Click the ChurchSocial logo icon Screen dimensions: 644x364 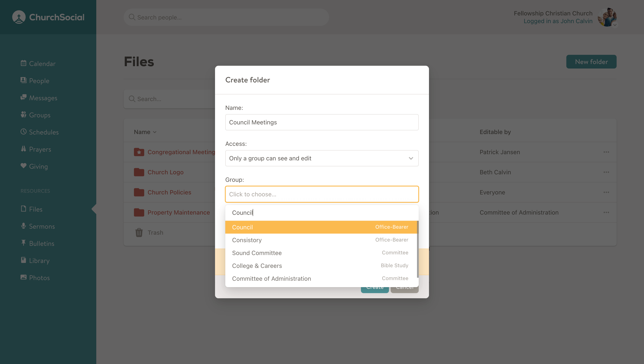pyautogui.click(x=19, y=17)
